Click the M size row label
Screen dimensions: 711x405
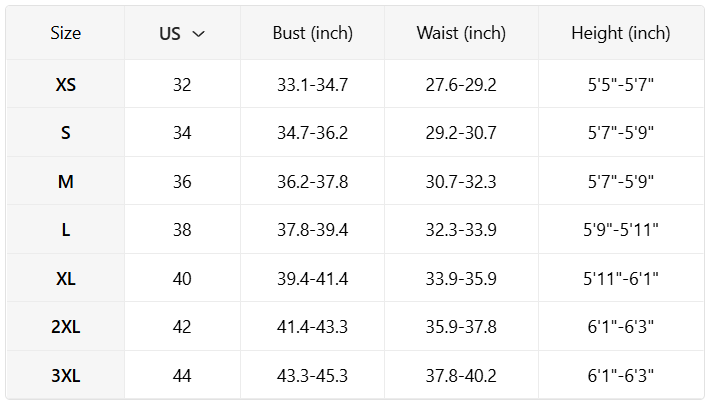point(66,182)
